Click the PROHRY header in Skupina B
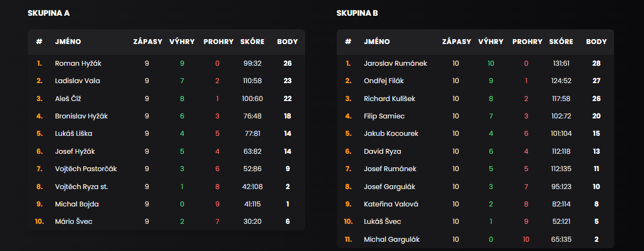Screen dimensions: 644x251 tap(527, 41)
